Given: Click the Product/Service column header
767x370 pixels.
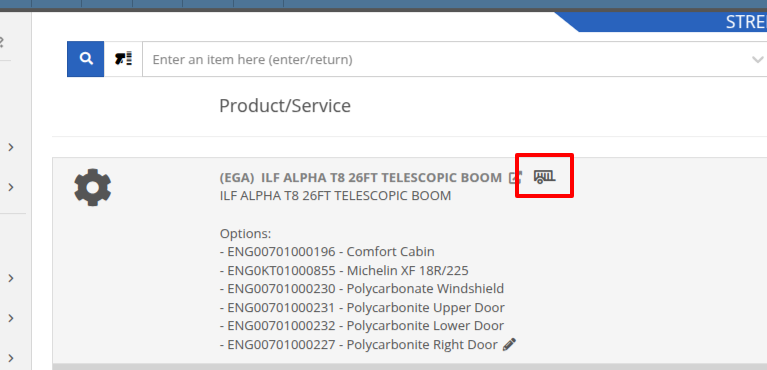Looking at the screenshot, I should pyautogui.click(x=285, y=106).
